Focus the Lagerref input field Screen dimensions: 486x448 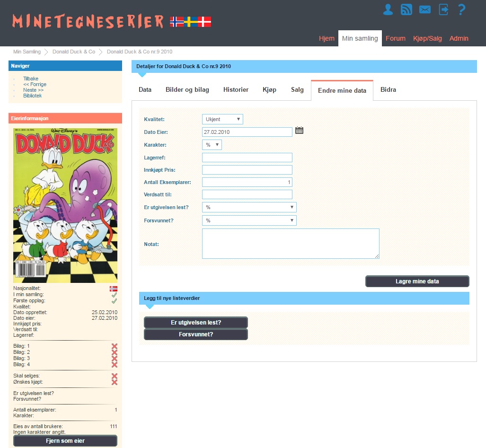[x=247, y=158]
